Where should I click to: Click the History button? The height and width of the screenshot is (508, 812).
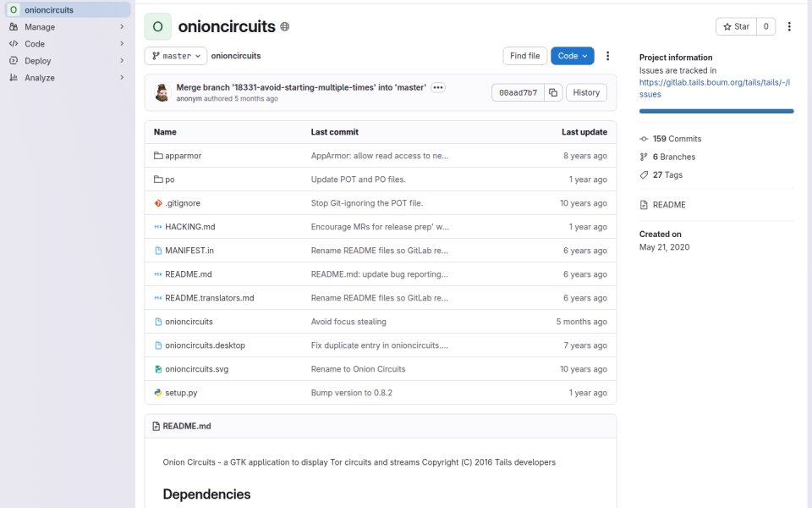(x=586, y=93)
